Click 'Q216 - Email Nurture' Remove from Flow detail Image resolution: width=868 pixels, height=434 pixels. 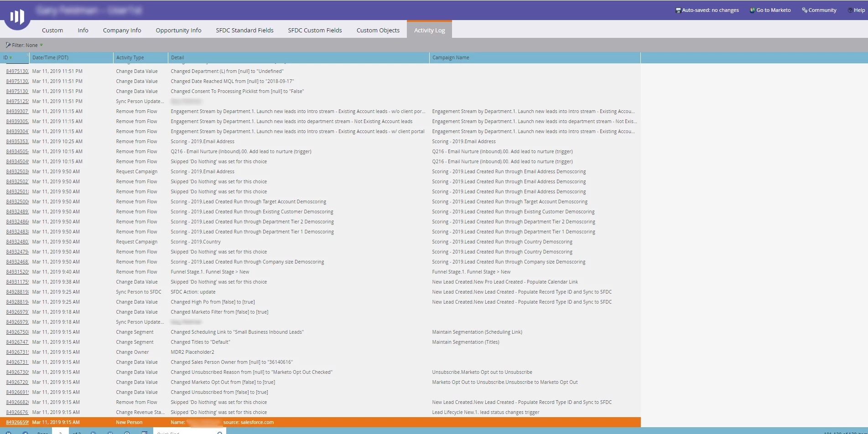[x=241, y=151]
